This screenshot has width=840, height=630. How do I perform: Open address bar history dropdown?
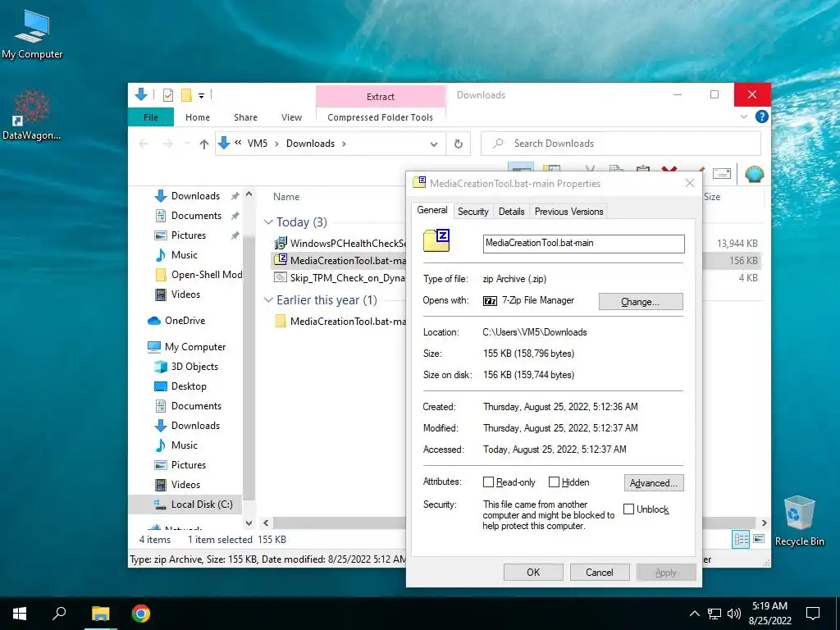(x=434, y=144)
